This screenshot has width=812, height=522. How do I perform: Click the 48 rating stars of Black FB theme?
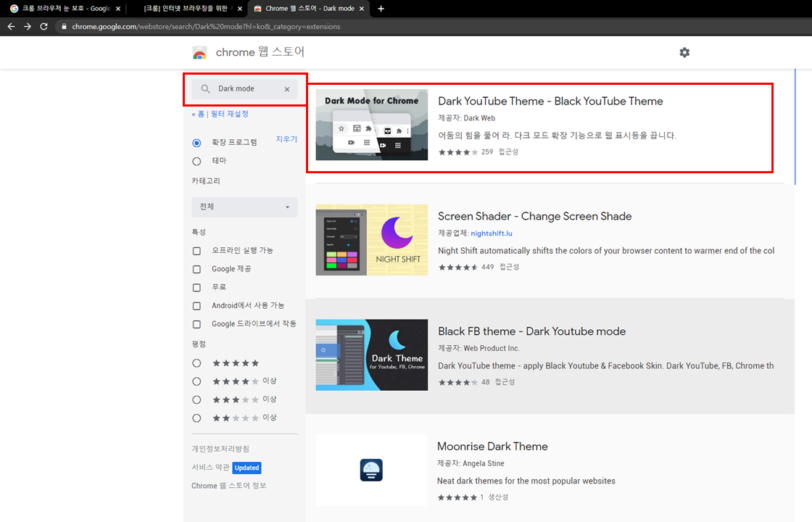click(x=458, y=382)
